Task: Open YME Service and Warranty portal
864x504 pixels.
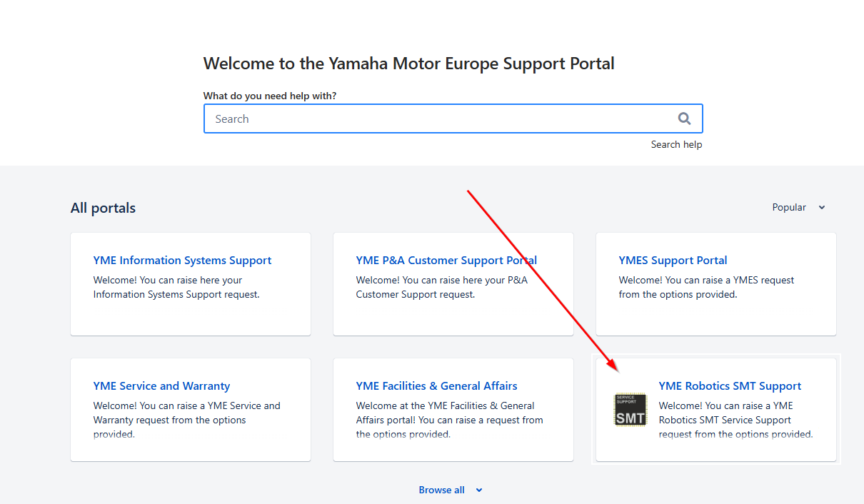Action: (161, 386)
